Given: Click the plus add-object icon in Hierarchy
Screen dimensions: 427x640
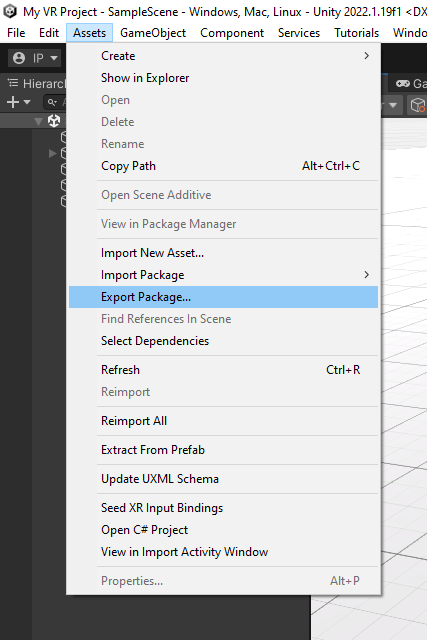Looking at the screenshot, I should (x=13, y=102).
